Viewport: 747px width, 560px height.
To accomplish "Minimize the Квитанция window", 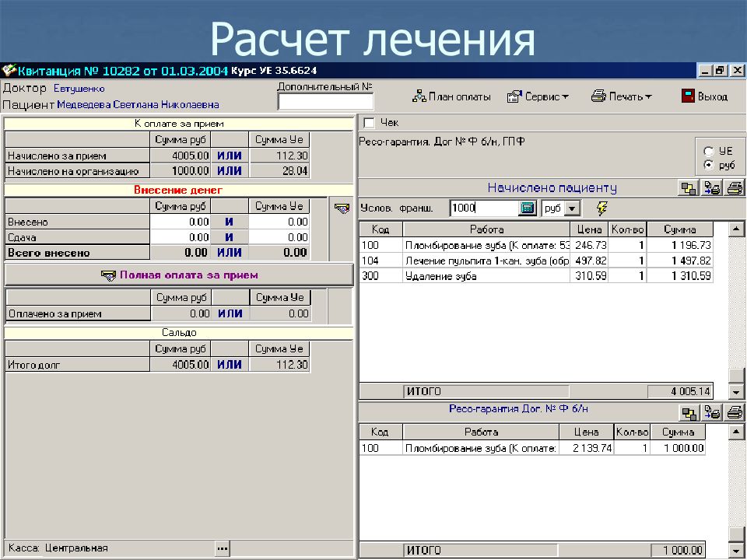I will tap(706, 71).
